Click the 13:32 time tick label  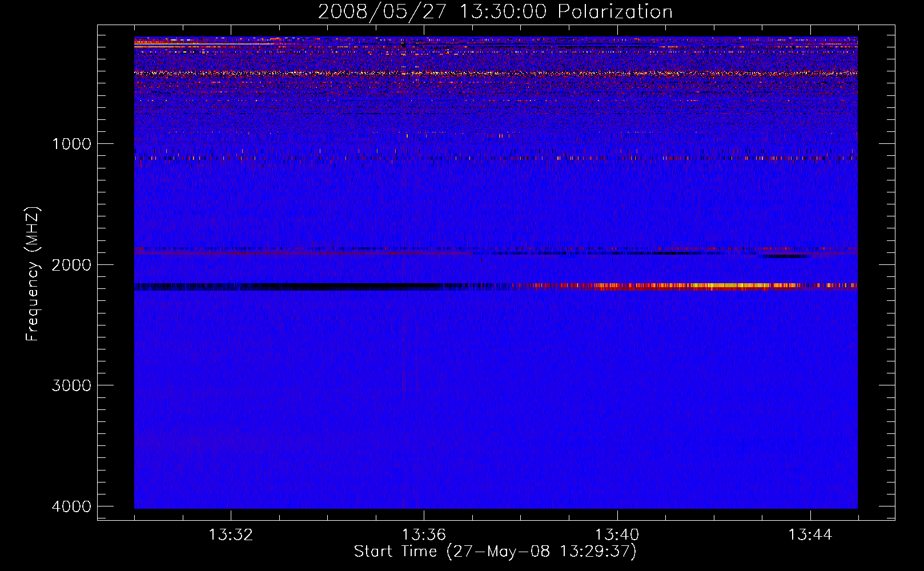click(231, 535)
